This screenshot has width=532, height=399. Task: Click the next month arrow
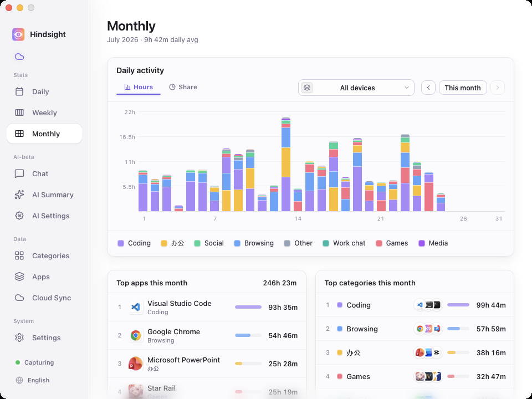498,88
